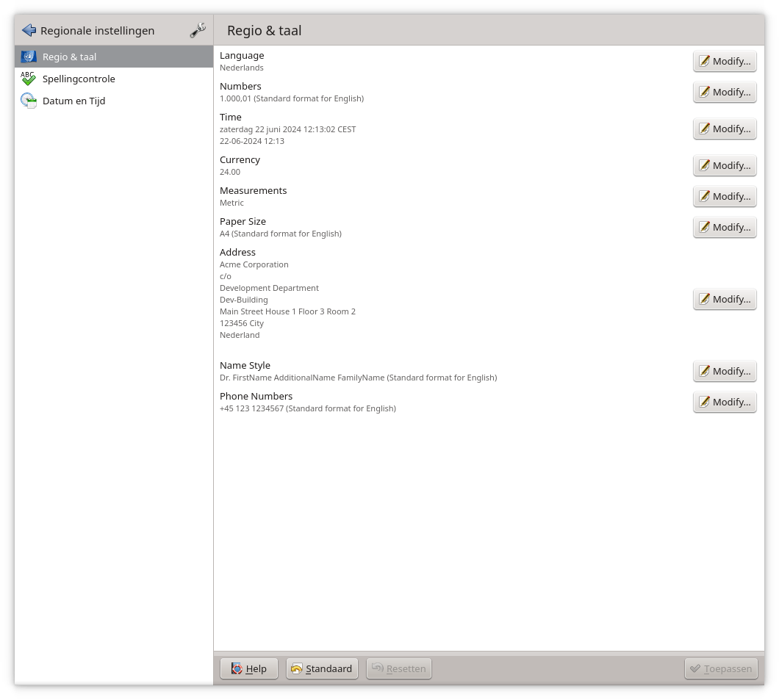Click the Language label text
This screenshot has height=700, width=779.
[x=242, y=56]
